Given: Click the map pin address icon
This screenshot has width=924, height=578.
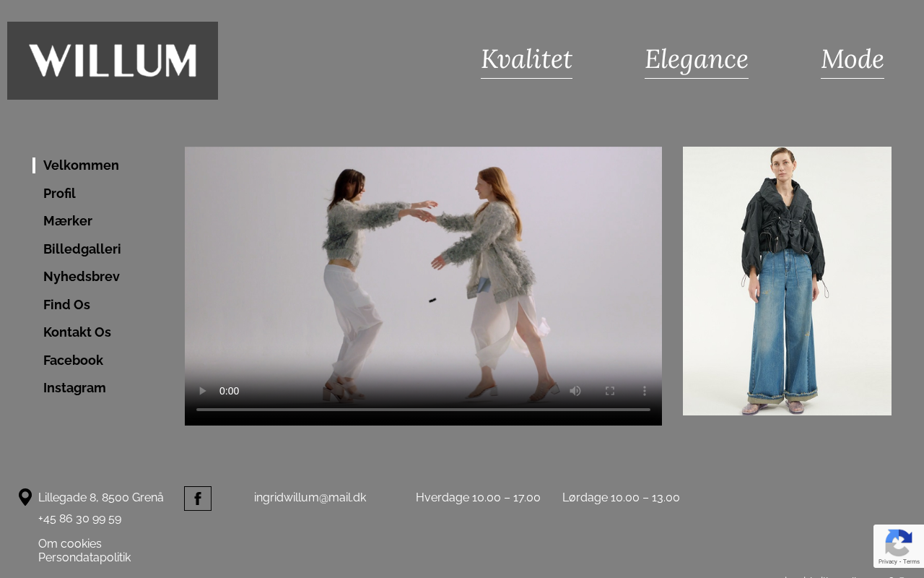Looking at the screenshot, I should [x=25, y=497].
